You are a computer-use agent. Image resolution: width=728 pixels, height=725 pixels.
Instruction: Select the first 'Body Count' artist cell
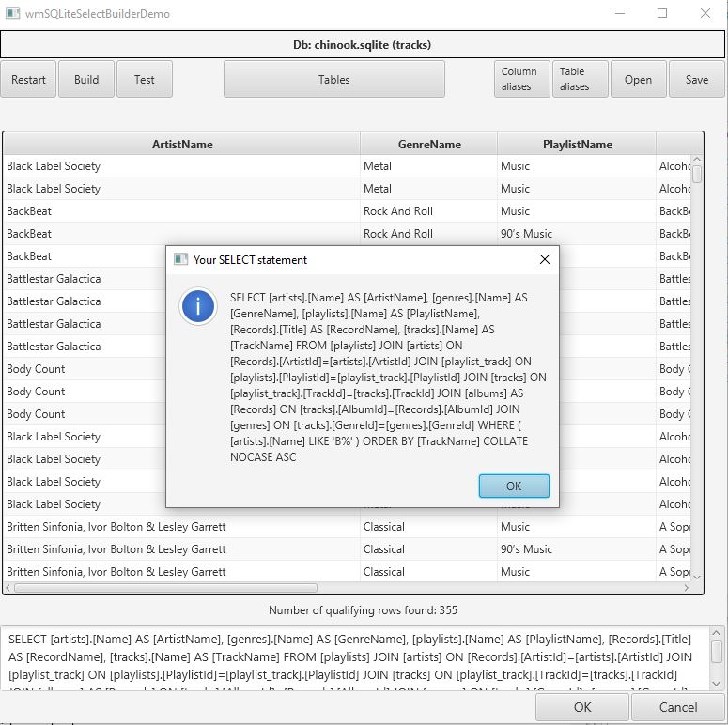point(85,369)
